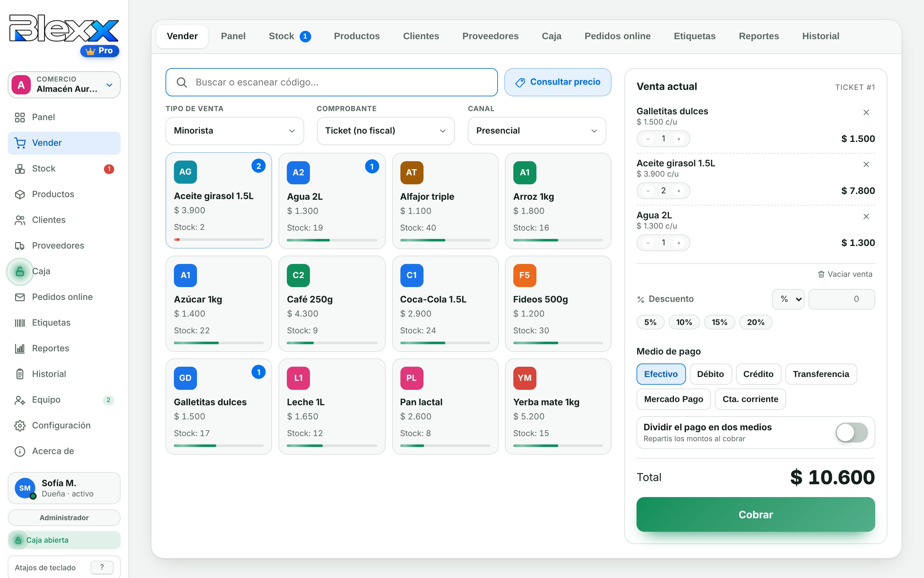This screenshot has height=578, width=924.
Task: Click the Equipo user-settings icon
Action: point(20,400)
